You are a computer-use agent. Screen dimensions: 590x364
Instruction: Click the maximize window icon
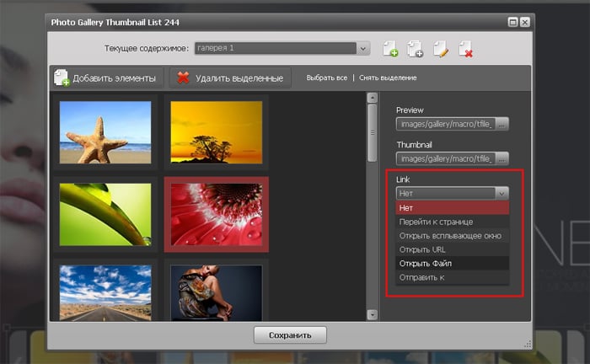point(512,21)
